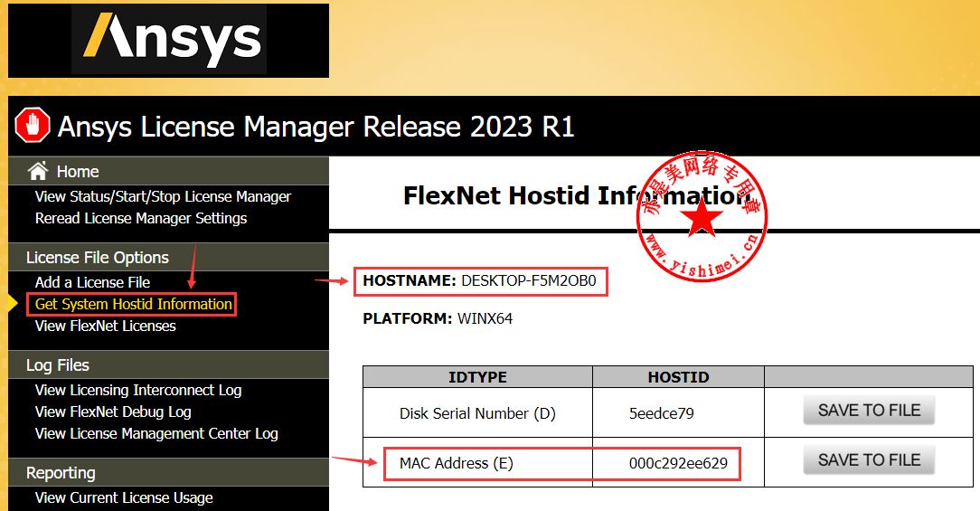Viewport: 980px width, 511px height.
Task: Open View FlexNet Debug Log
Action: point(113,412)
